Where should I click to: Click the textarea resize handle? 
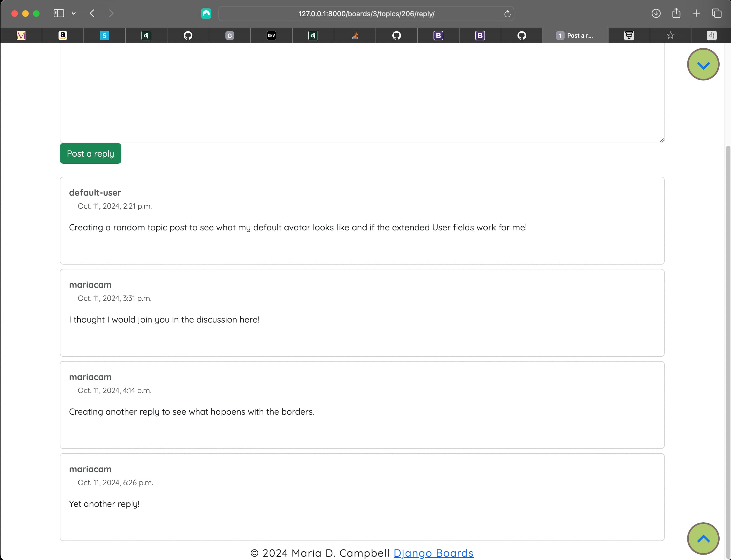[662, 140]
